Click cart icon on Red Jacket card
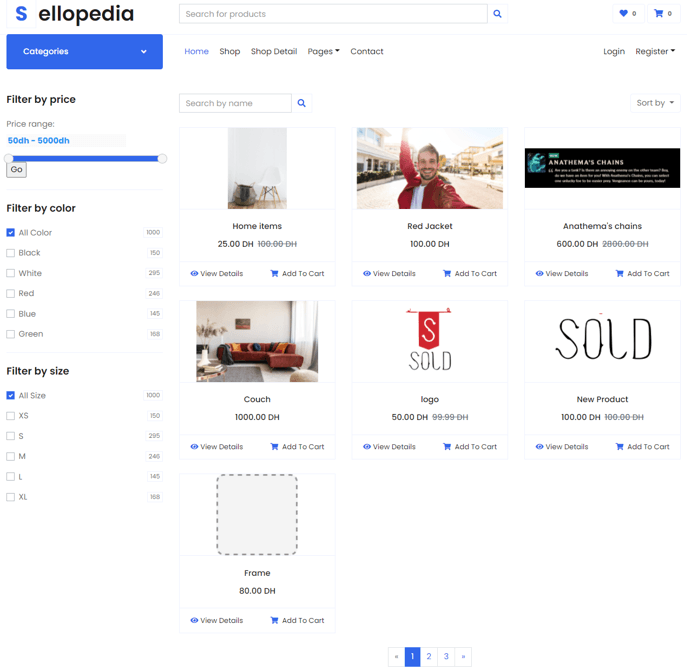This screenshot has width=687, height=672. (447, 273)
